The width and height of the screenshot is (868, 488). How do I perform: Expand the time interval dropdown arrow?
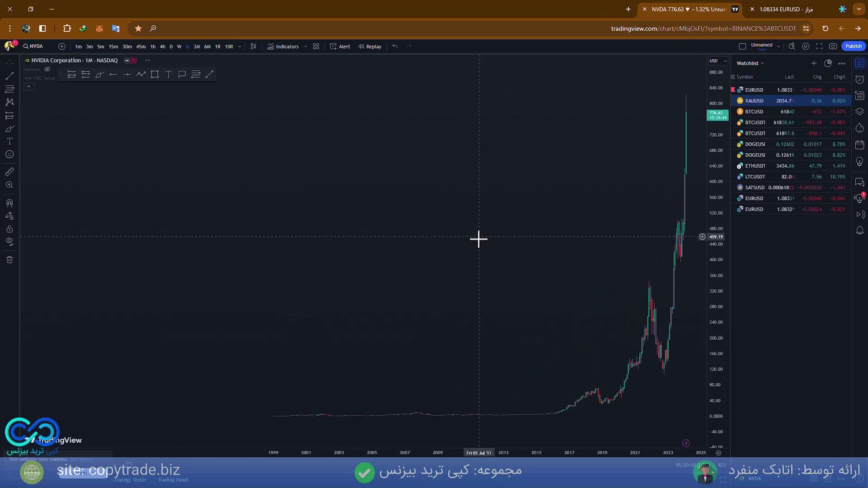coord(240,47)
